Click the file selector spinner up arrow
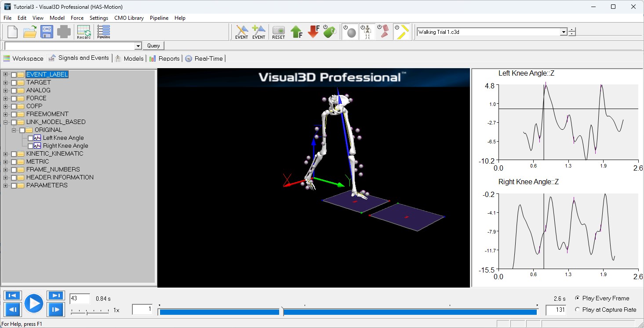The image size is (644, 328). pyautogui.click(x=572, y=30)
